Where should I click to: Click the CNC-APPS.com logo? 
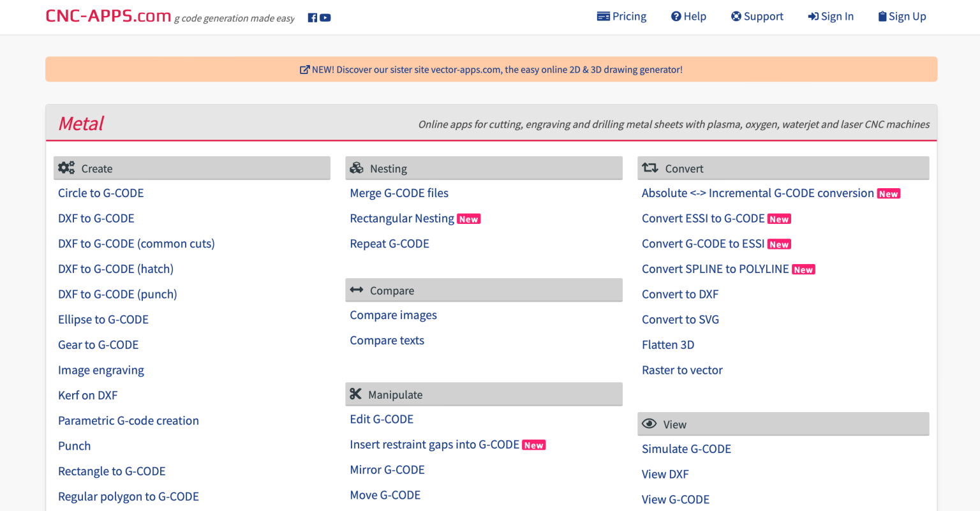(x=108, y=16)
